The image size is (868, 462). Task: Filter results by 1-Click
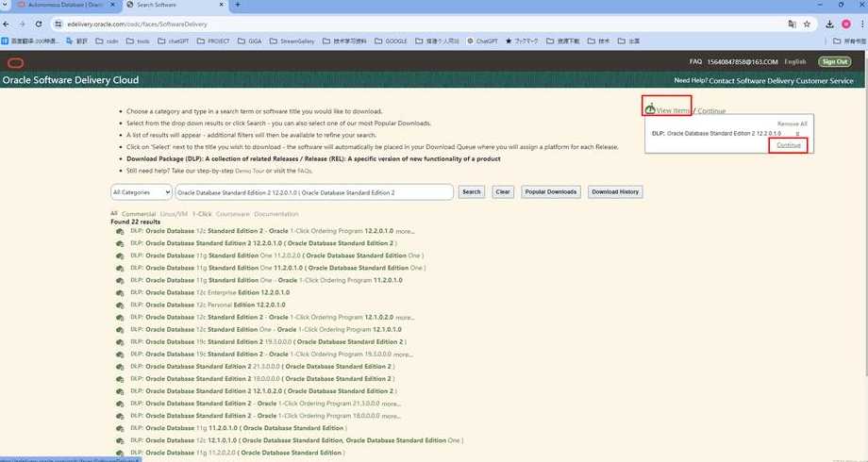tap(202, 214)
